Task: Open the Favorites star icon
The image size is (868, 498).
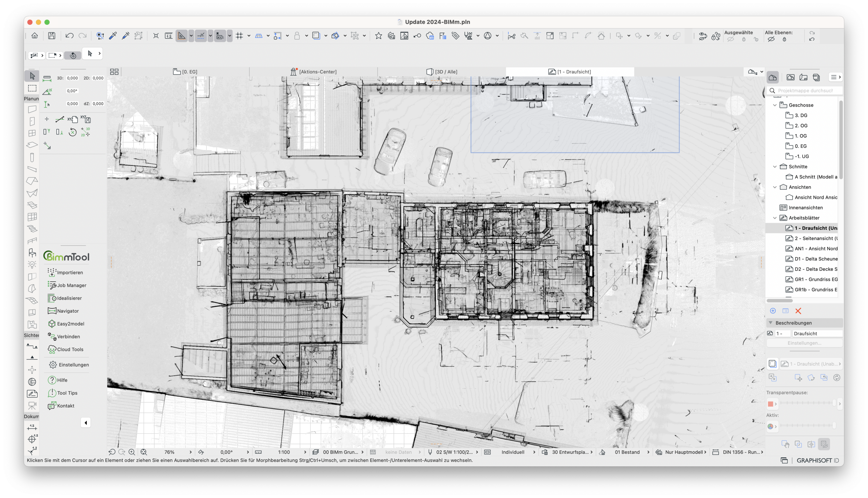Action: tap(379, 36)
